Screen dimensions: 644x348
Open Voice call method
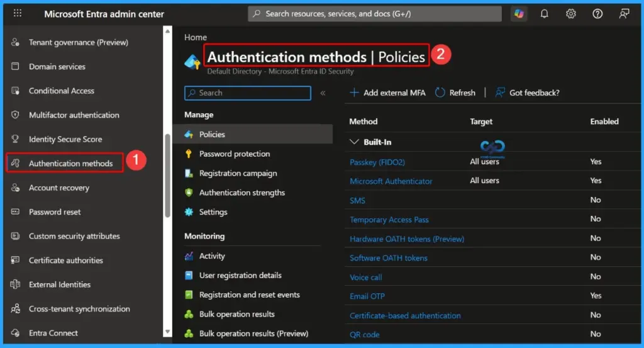point(365,277)
